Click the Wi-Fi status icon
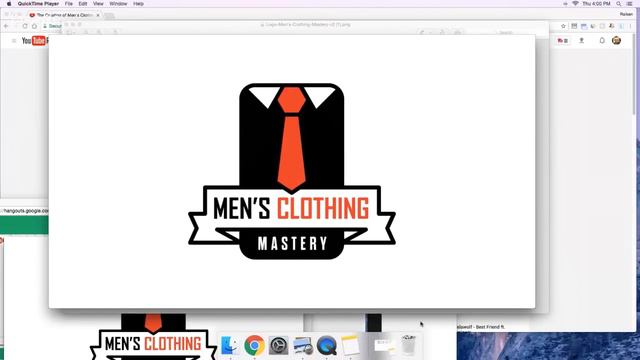 tap(575, 4)
